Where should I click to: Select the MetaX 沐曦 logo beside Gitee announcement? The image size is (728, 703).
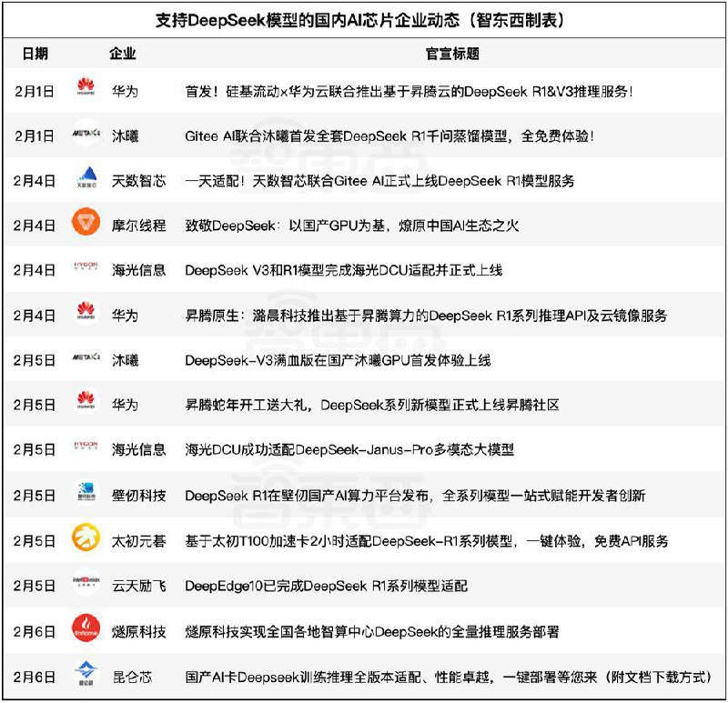point(85,134)
